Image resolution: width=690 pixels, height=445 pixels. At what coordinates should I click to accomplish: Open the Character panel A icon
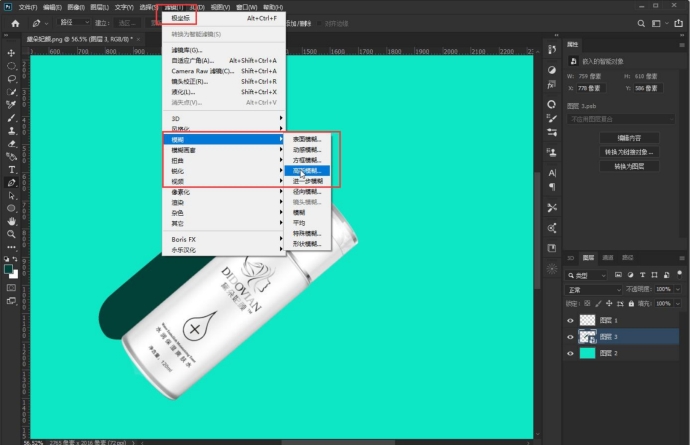[552, 173]
